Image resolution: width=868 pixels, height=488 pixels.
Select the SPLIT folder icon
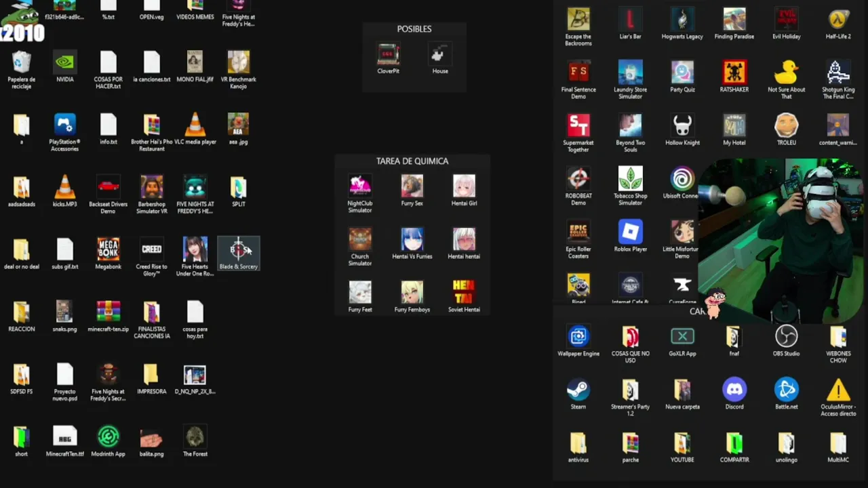tap(238, 187)
